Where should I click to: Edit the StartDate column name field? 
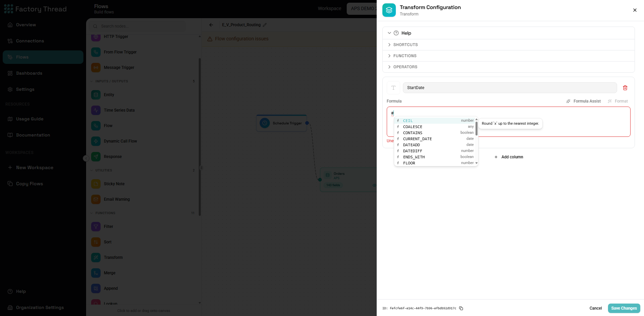tap(510, 88)
